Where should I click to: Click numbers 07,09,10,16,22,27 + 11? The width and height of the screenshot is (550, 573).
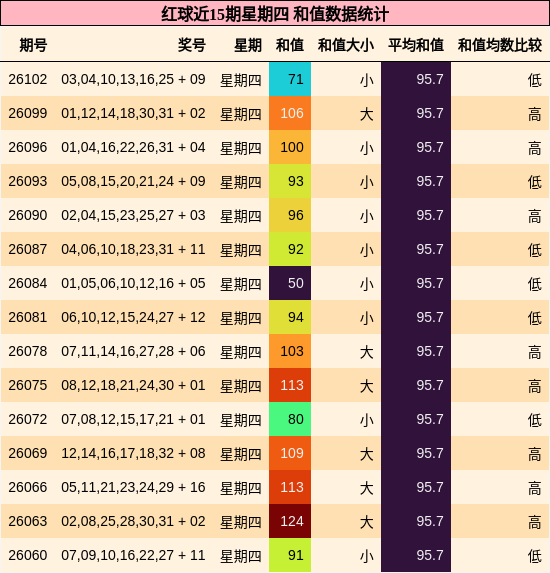[x=133, y=555]
